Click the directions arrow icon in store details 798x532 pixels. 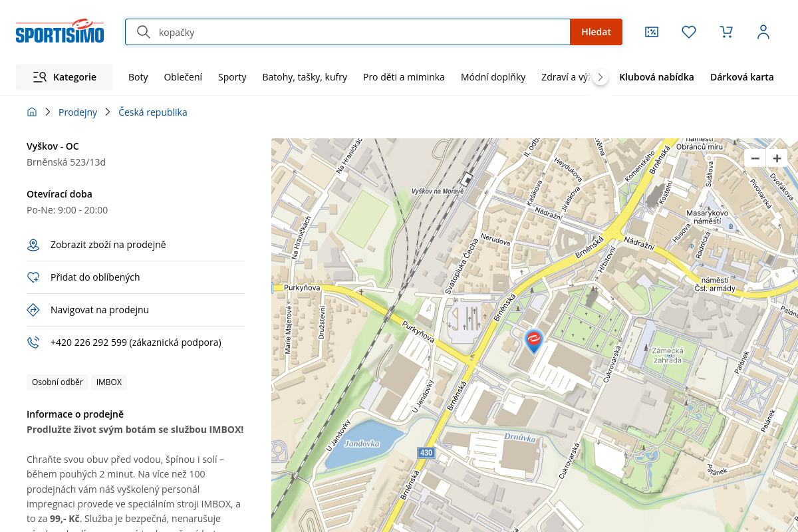pos(33,310)
